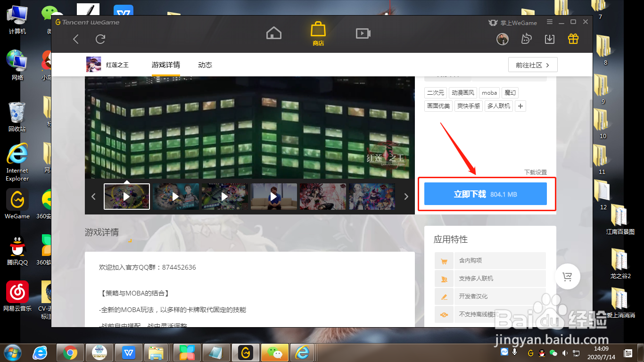Play the fourth video thumbnail with seated man
This screenshot has width=644, height=362.
(x=274, y=197)
